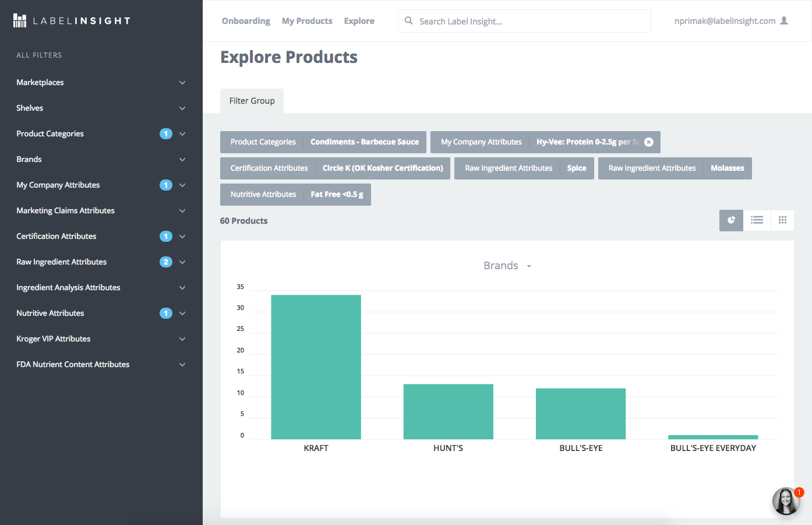The width and height of the screenshot is (812, 525).
Task: Click the Label Insight logo
Action: coord(72,21)
